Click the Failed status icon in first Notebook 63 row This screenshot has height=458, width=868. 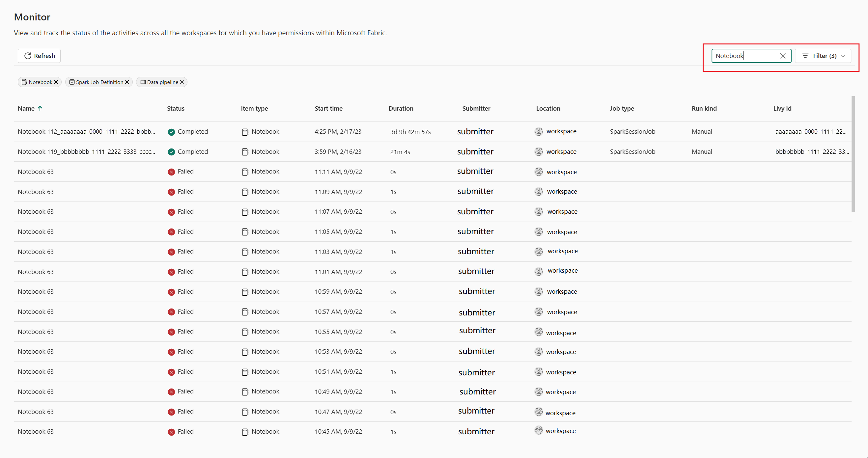tap(171, 172)
